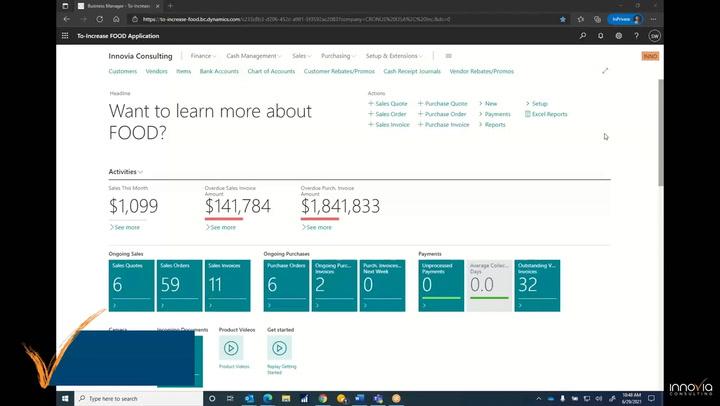Screen dimensions: 720x406
Task: Click the expand page arrows icon
Action: (x=605, y=71)
